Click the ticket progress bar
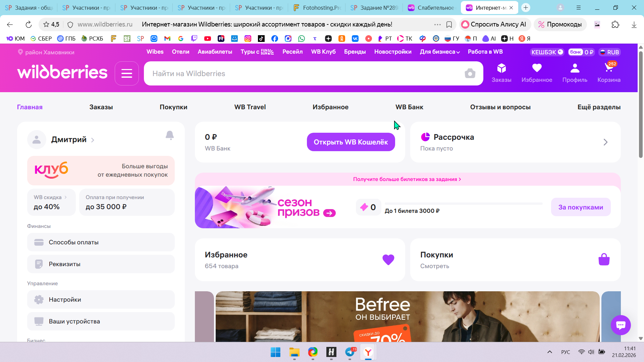Image resolution: width=644 pixels, height=362 pixels. pos(464,203)
